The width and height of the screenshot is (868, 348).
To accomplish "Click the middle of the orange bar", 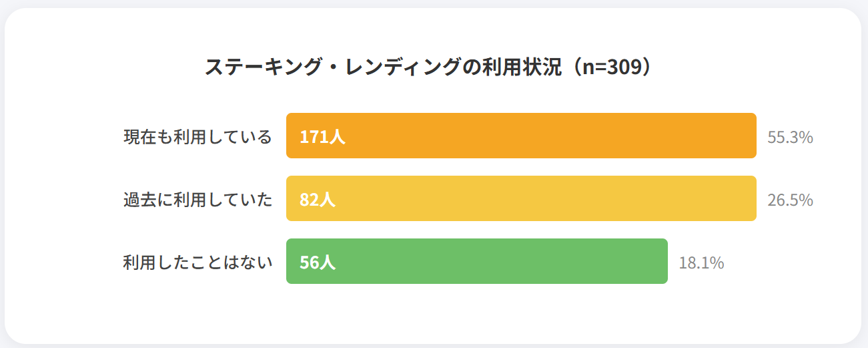I will [x=521, y=136].
